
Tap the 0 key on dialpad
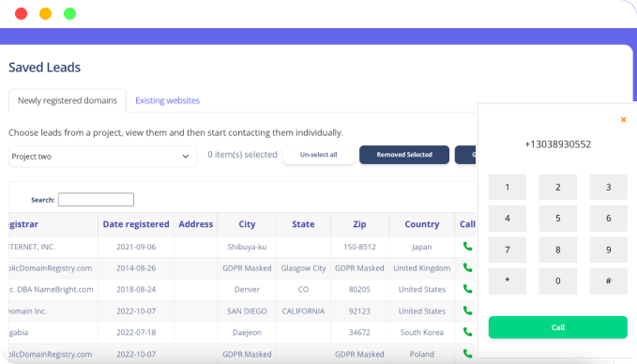coord(558,281)
